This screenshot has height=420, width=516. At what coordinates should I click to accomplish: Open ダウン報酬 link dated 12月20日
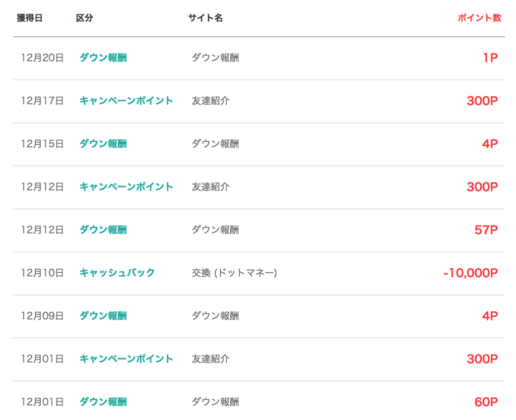pos(103,58)
